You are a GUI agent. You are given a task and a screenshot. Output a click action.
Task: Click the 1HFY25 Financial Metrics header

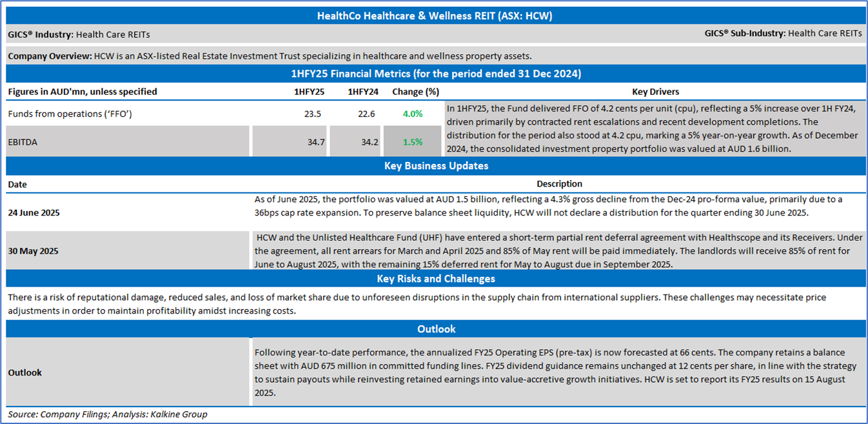(435, 74)
